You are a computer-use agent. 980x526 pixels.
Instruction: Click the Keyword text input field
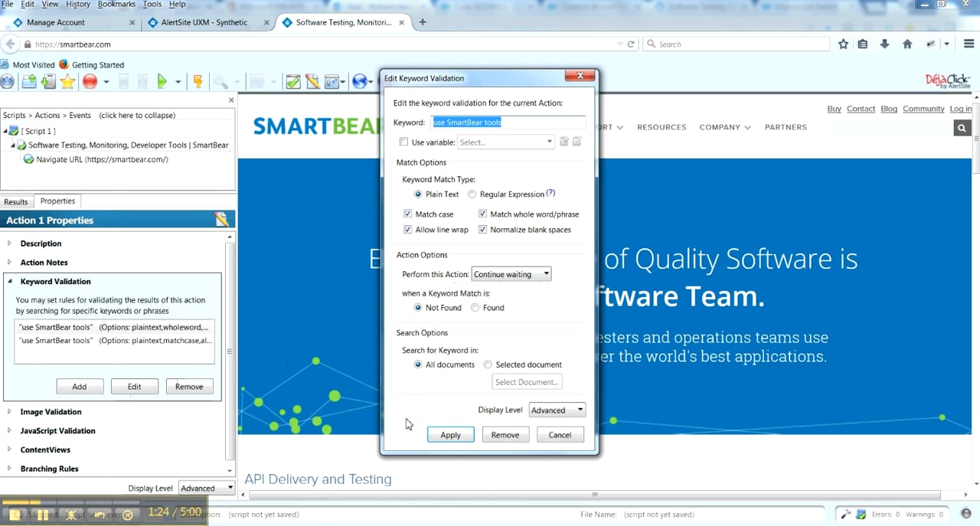pos(508,123)
